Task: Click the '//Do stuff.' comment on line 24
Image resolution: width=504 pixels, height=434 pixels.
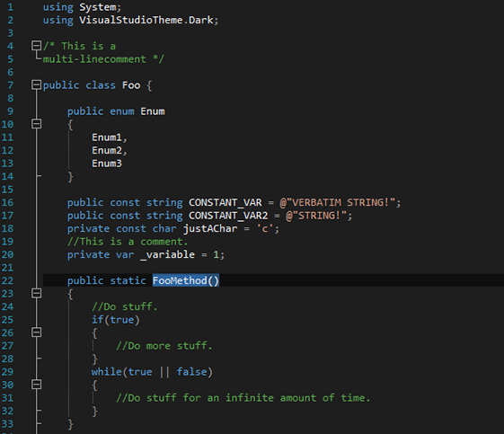Action: pyautogui.click(x=125, y=306)
